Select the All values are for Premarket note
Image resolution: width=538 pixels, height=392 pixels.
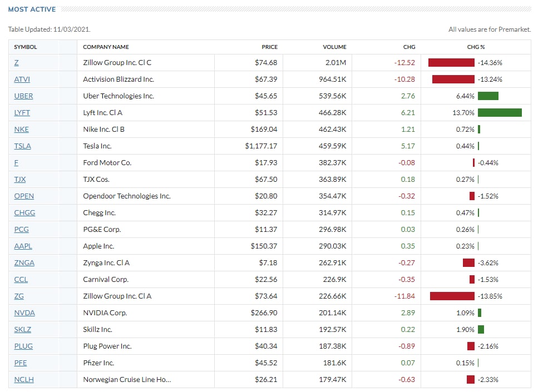coord(490,29)
